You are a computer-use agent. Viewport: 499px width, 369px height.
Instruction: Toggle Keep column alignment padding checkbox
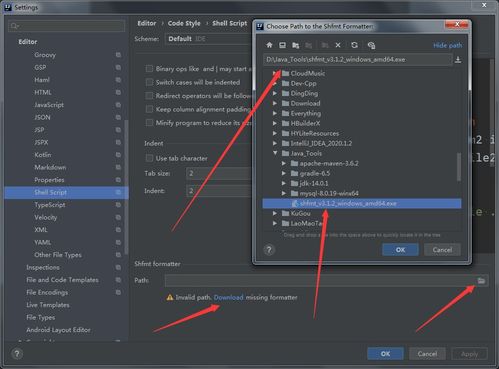coord(149,109)
